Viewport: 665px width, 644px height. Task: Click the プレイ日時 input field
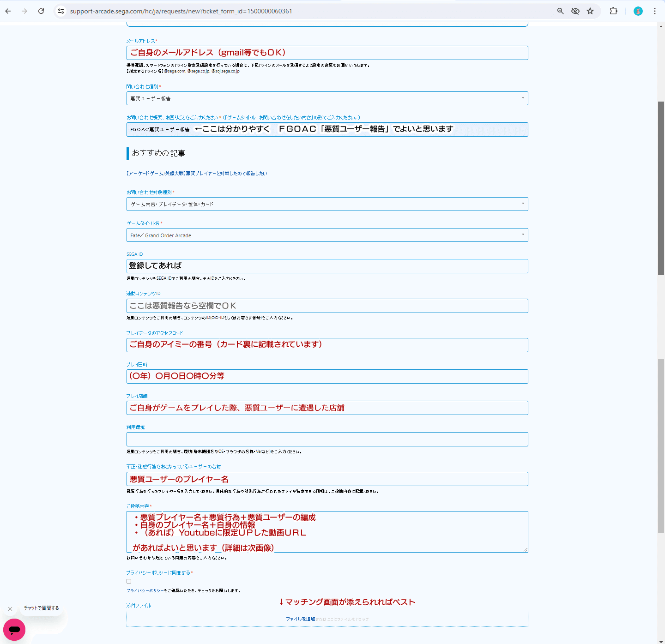[x=327, y=376]
